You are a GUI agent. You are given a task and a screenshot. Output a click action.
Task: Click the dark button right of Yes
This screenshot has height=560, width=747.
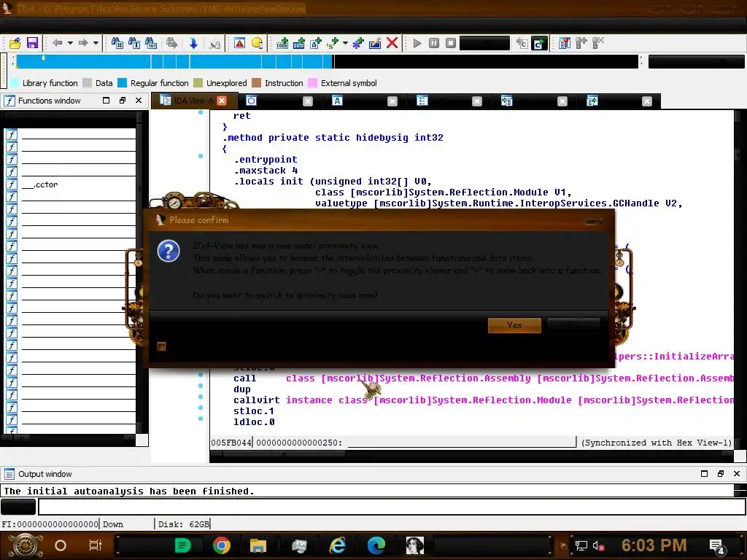573,325
